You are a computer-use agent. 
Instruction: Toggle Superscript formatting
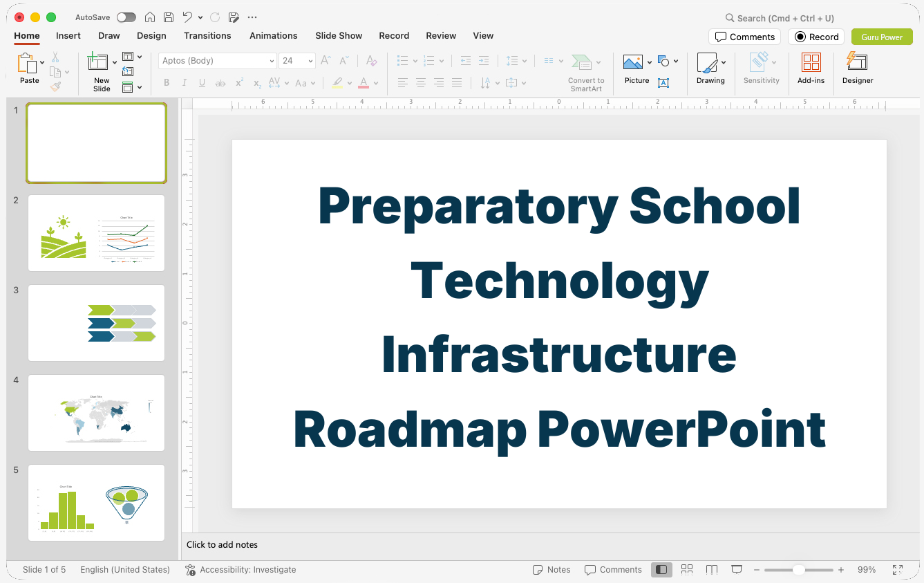pos(239,83)
